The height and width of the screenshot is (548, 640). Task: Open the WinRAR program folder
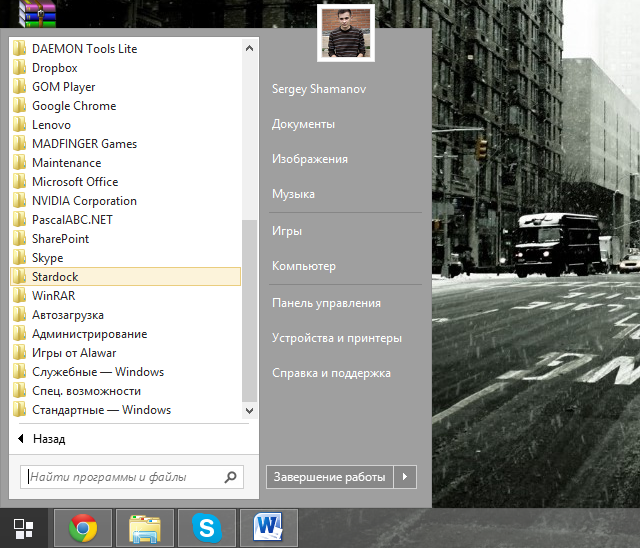125,295
